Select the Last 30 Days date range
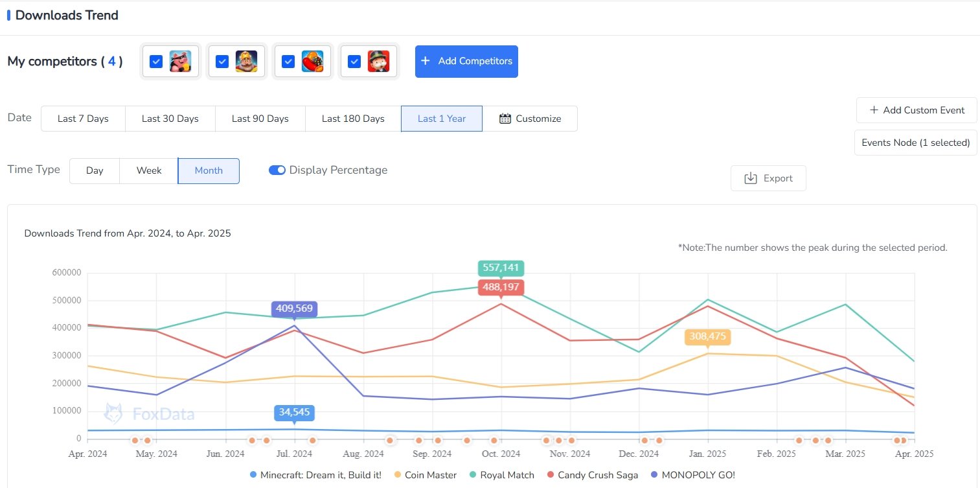Image resolution: width=980 pixels, height=488 pixels. pyautogui.click(x=170, y=119)
